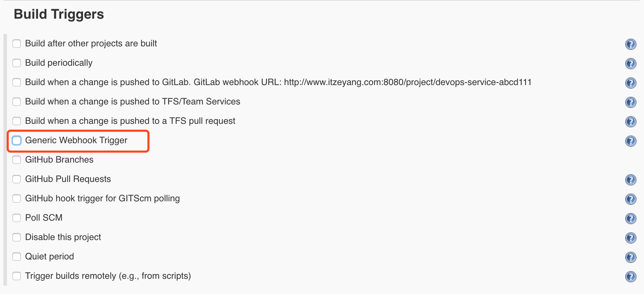
Task: Tick Build when change pushed to GitLab
Action: [17, 82]
